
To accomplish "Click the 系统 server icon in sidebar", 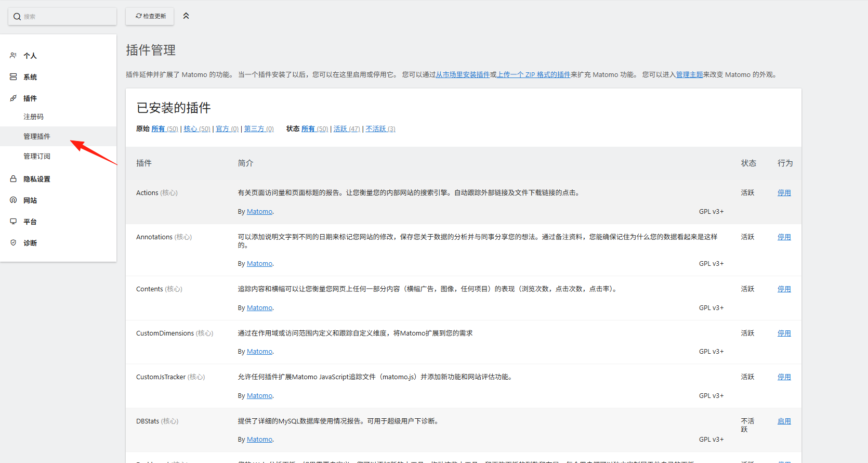I will [x=13, y=76].
